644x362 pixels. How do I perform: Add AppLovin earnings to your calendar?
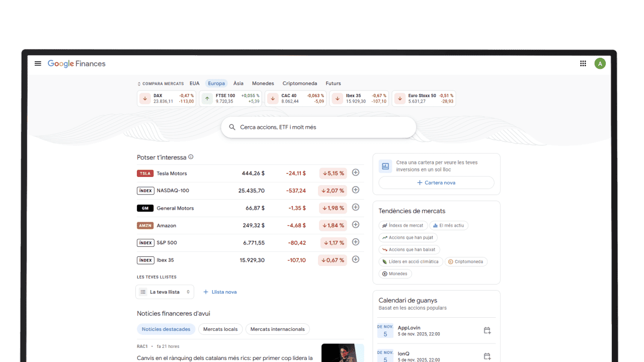pyautogui.click(x=487, y=330)
